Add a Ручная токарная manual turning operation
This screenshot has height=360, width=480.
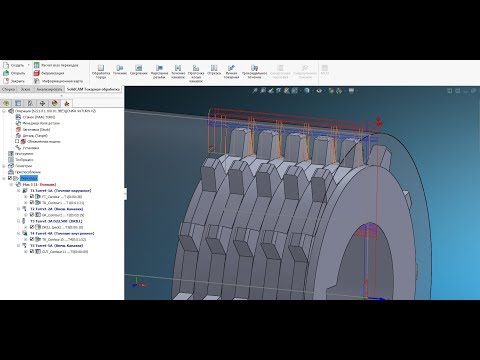(231, 72)
